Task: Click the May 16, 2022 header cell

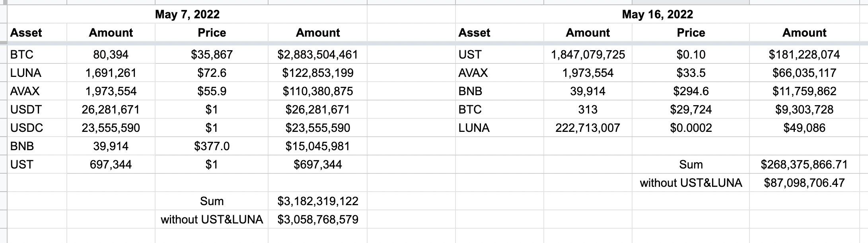Action: [657, 14]
